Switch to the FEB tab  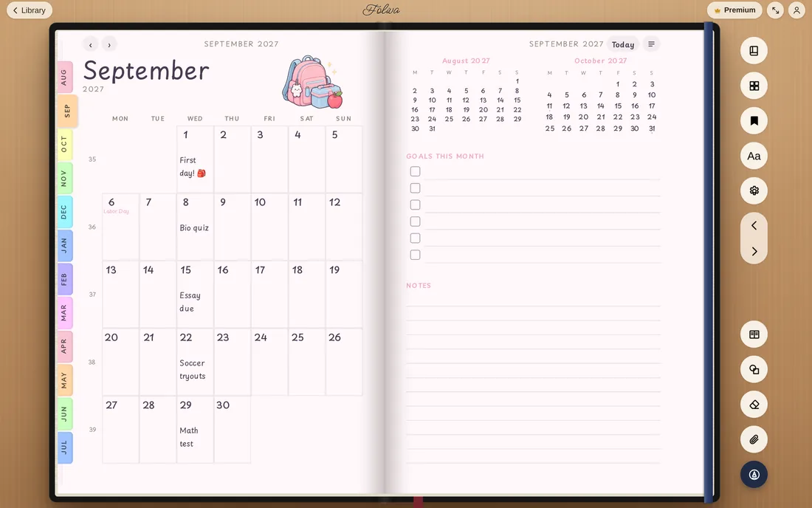tap(64, 279)
